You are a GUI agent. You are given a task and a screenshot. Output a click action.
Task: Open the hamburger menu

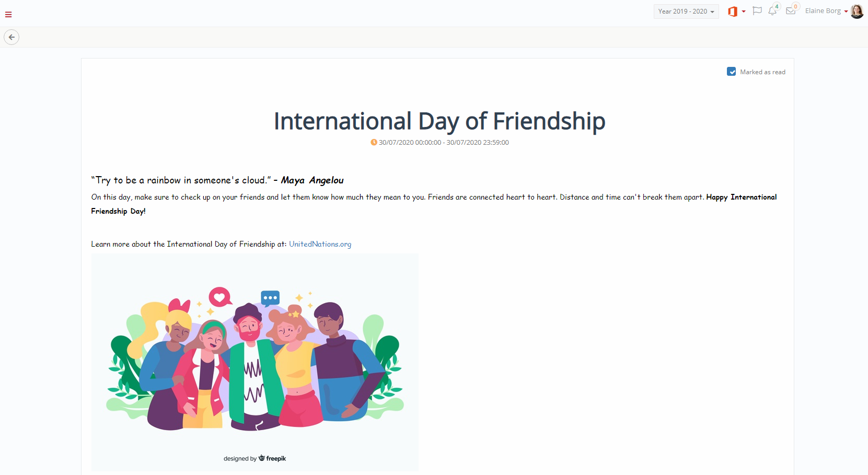(x=8, y=15)
